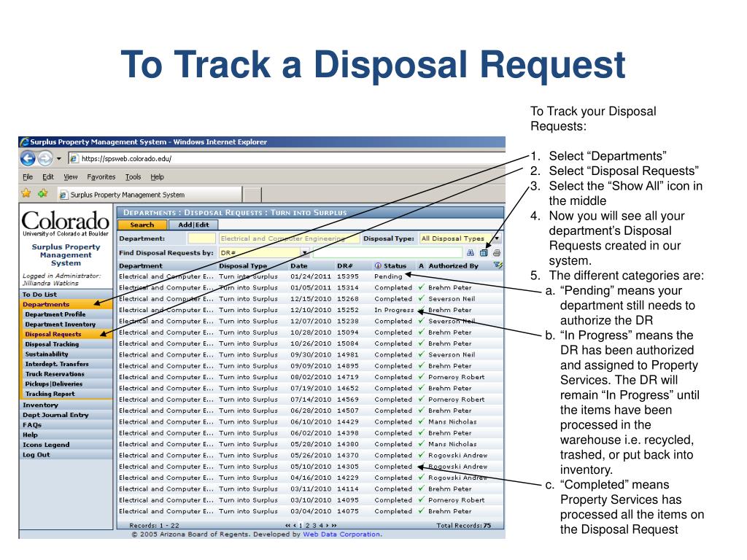Click green checkmark in DR# 14719 row

click(421, 377)
